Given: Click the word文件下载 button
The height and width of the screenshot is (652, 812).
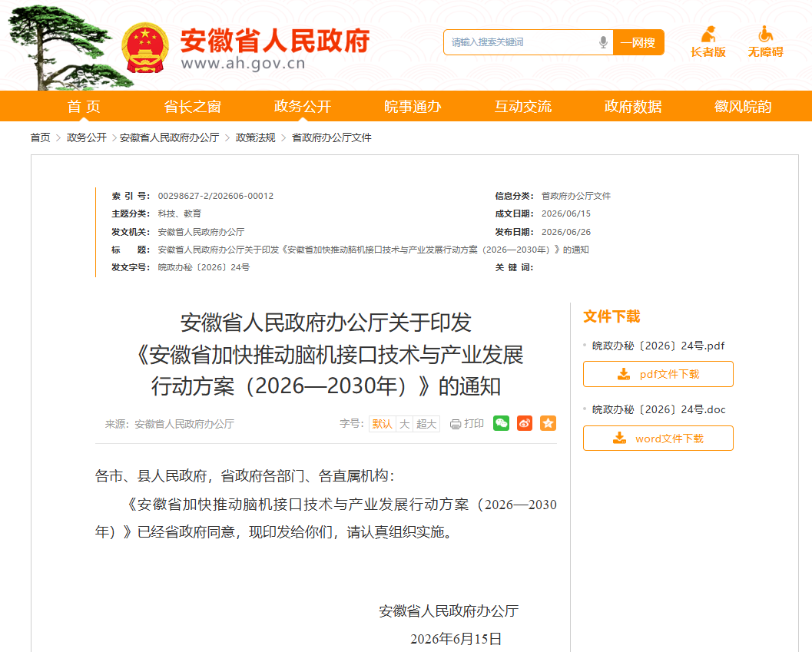Looking at the screenshot, I should (658, 439).
